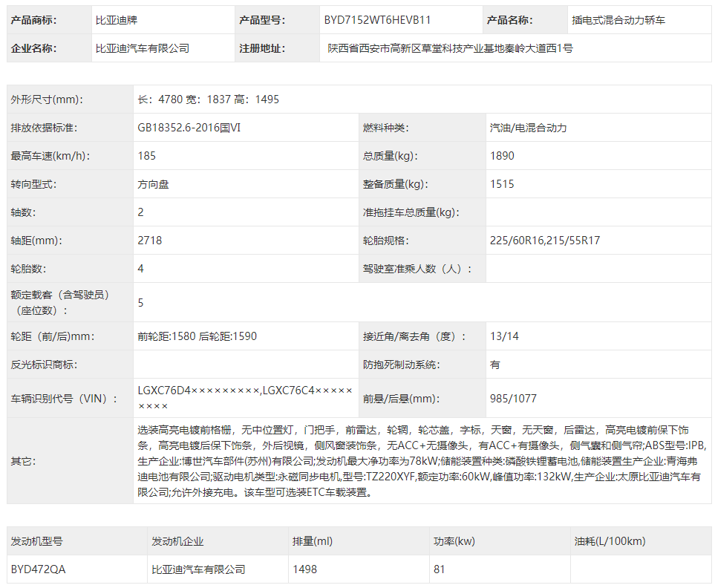Select the 接近角/离去角 label
This screenshot has width=715, height=588.
[414, 336]
